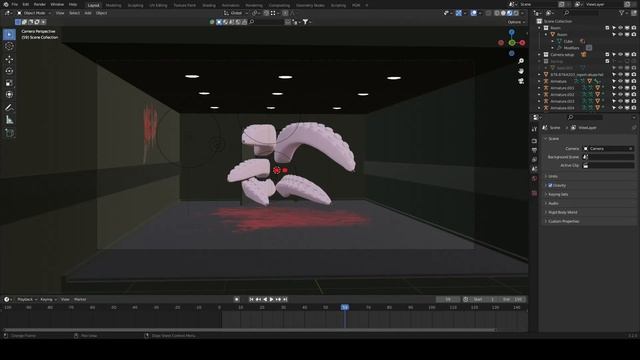Play the animation forward
Image resolution: width=640 pixels, height=360 pixels.
[271, 300]
